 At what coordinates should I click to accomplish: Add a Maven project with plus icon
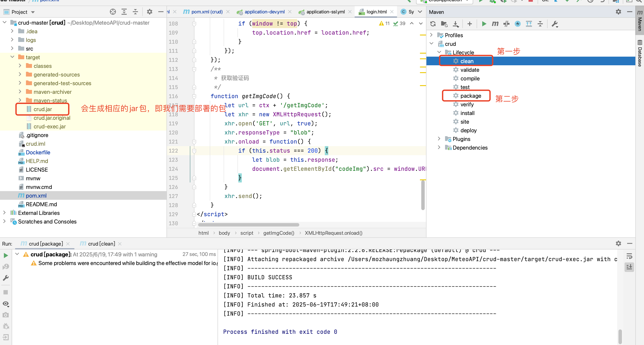tap(469, 24)
